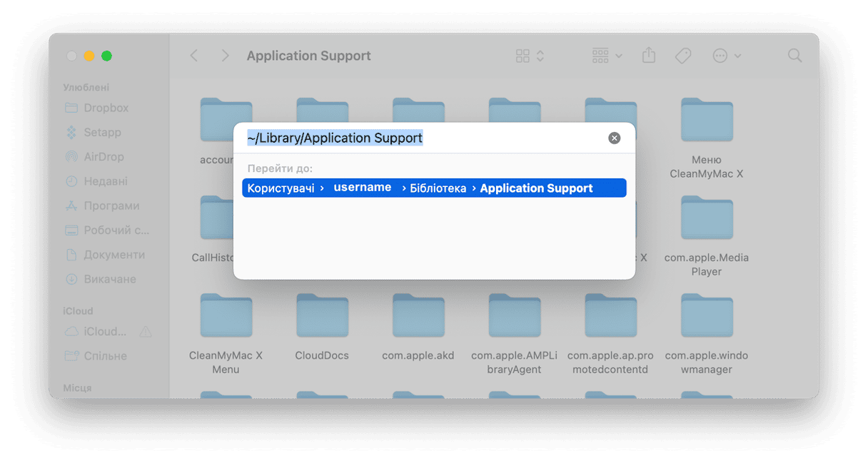Click the Finder back arrow
Screen dimensions: 868x463
pyautogui.click(x=194, y=56)
